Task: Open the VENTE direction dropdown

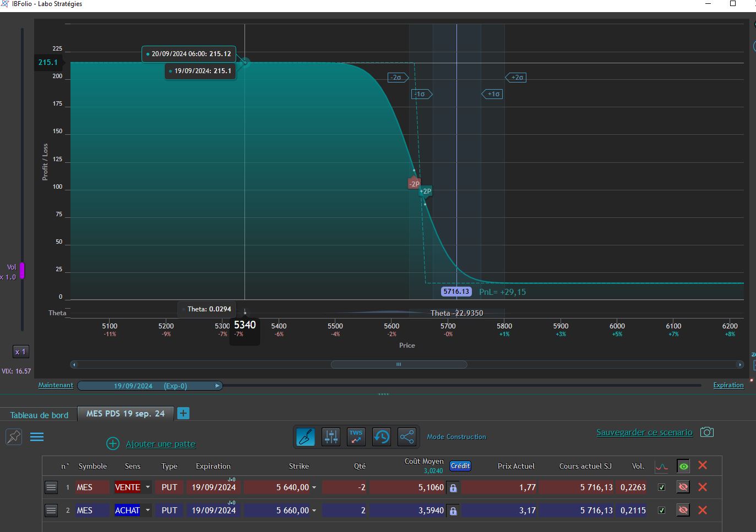Action: tap(148, 487)
